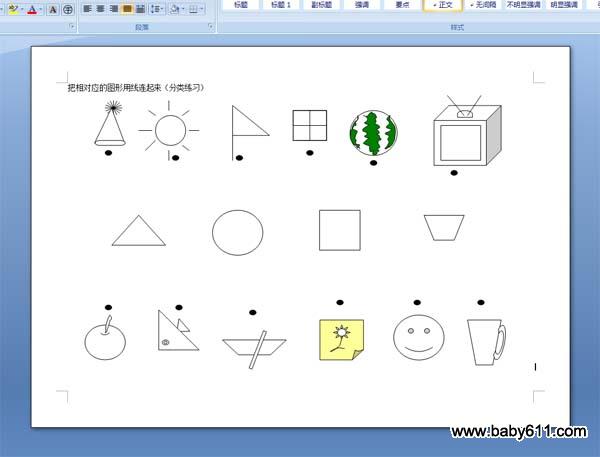
Task: Toggle distributed alignment button
Action: [x=141, y=9]
